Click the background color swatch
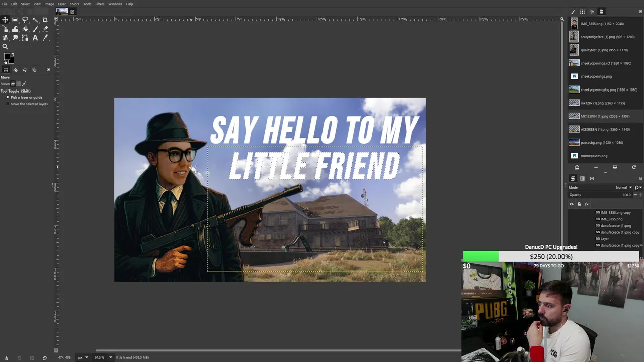Viewport: 644px width, 362px height. point(11,61)
